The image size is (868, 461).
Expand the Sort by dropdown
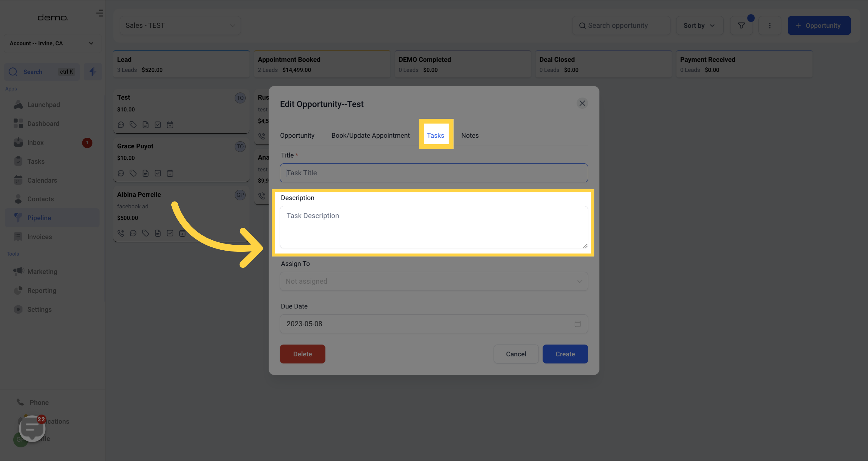[699, 26]
